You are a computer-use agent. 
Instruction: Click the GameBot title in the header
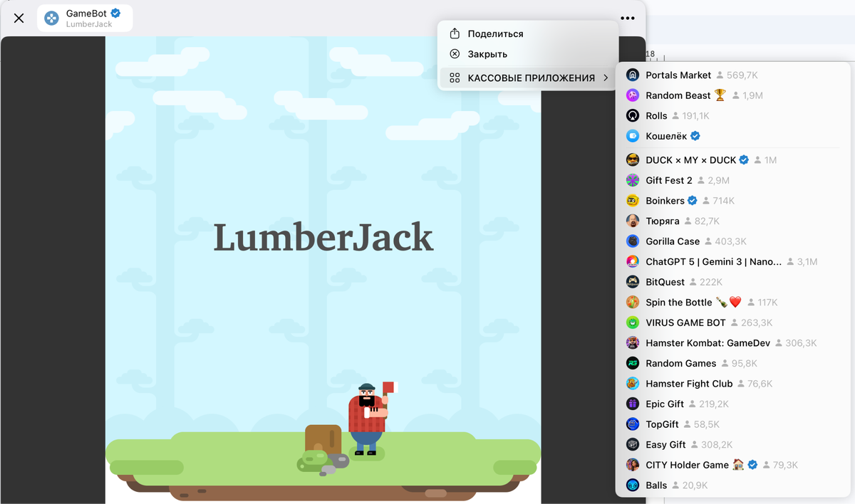(x=86, y=13)
